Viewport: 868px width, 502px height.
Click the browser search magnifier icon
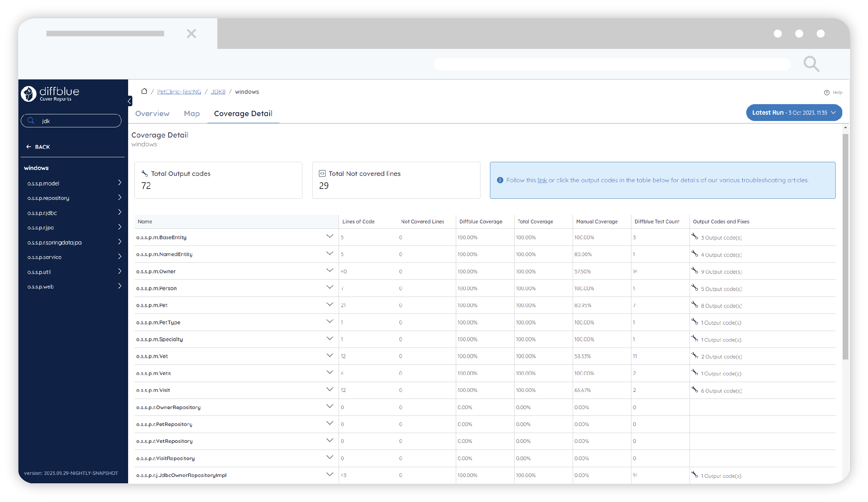(x=811, y=64)
